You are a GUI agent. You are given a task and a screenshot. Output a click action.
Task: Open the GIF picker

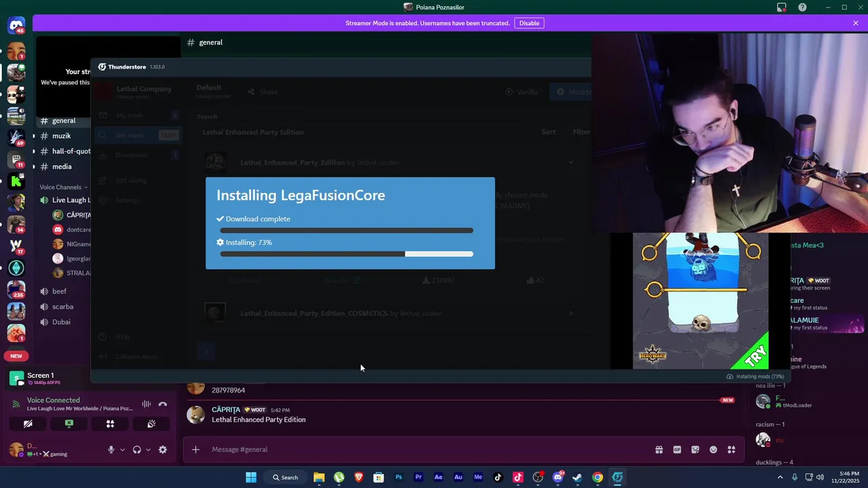677,449
